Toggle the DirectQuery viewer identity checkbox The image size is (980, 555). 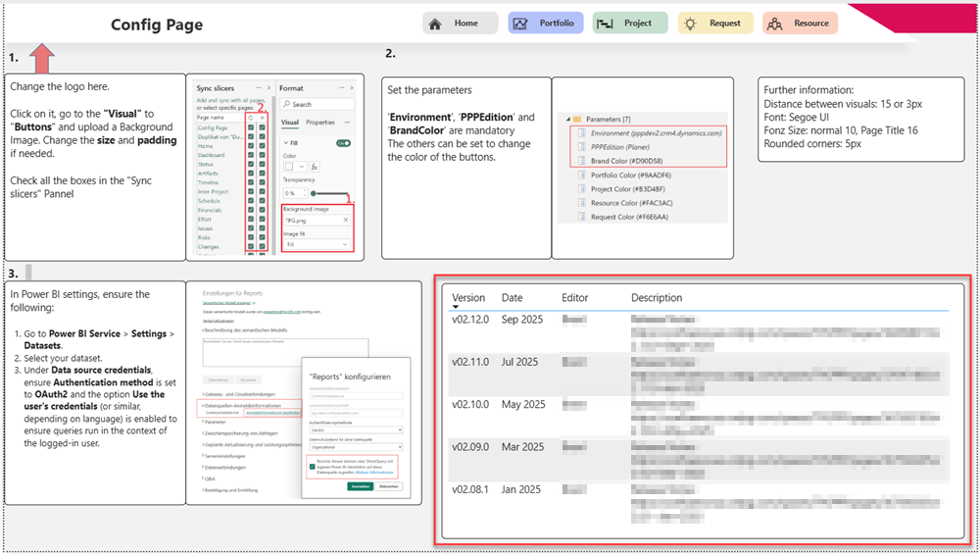point(312,466)
